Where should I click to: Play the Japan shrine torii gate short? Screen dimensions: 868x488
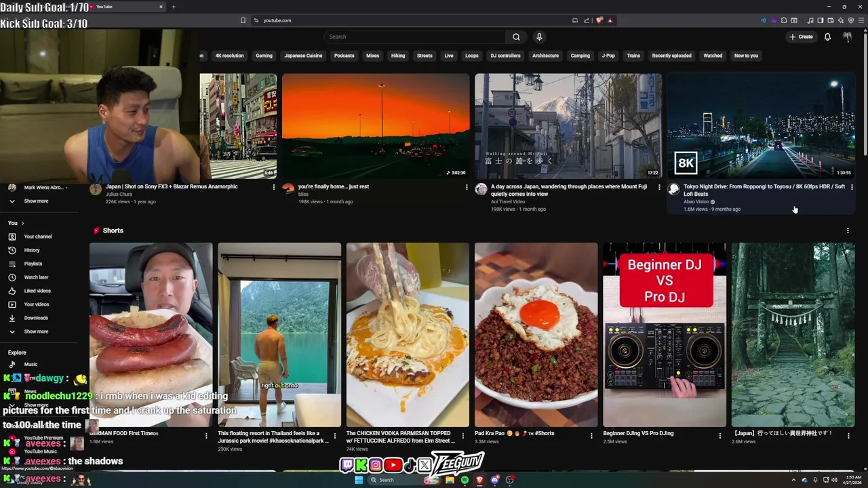click(x=793, y=335)
